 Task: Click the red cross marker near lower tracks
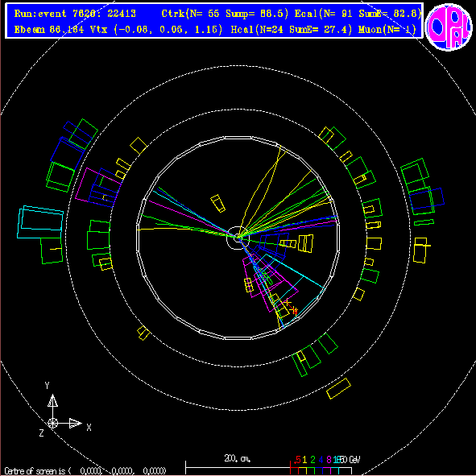pyautogui.click(x=291, y=307)
